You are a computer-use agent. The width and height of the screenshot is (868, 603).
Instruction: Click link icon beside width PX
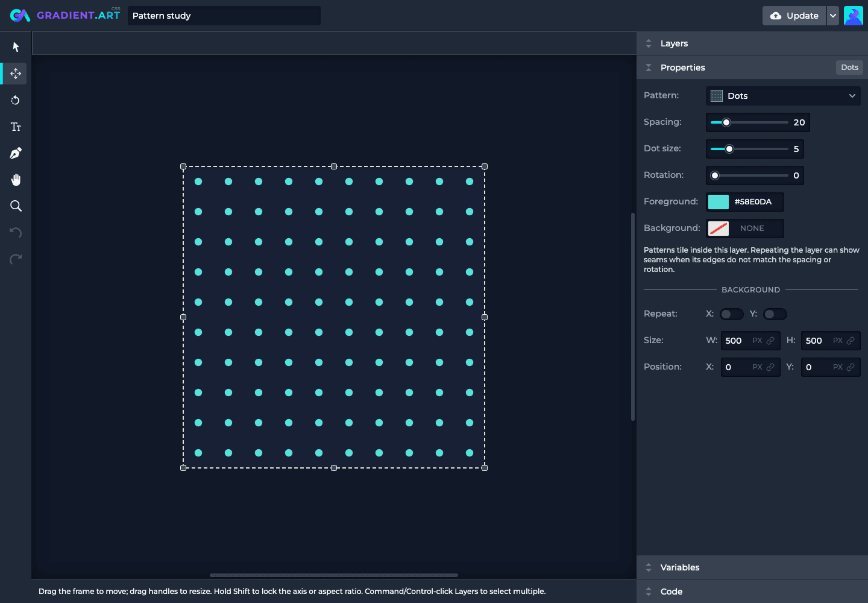click(x=770, y=341)
